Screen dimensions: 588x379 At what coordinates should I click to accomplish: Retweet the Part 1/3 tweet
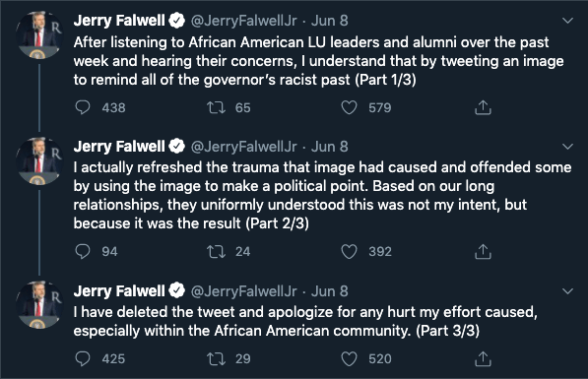(216, 108)
